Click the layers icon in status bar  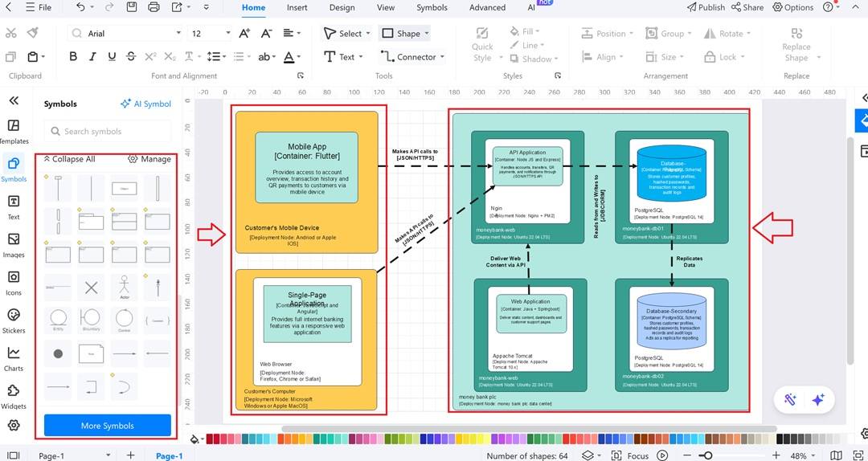click(588, 455)
